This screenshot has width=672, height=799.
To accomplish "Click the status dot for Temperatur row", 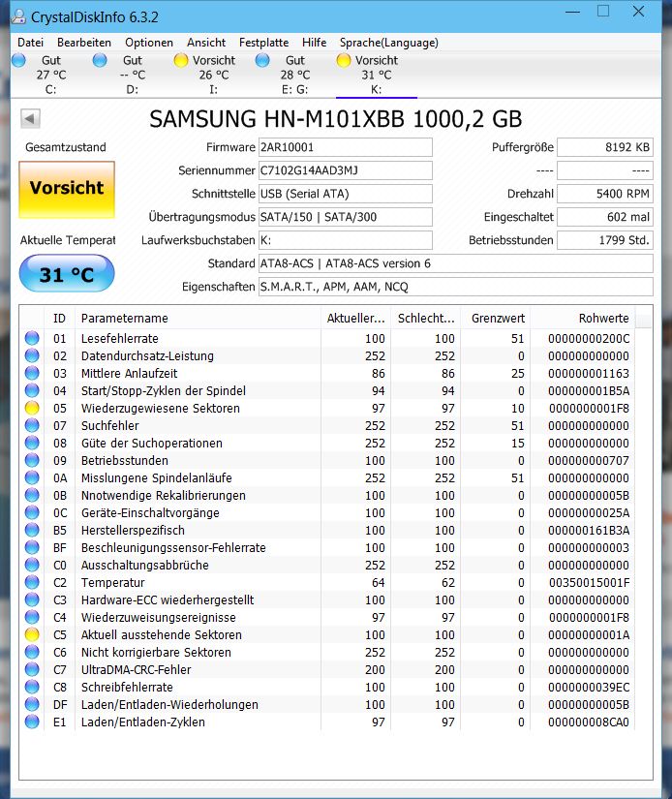I will coord(32,582).
